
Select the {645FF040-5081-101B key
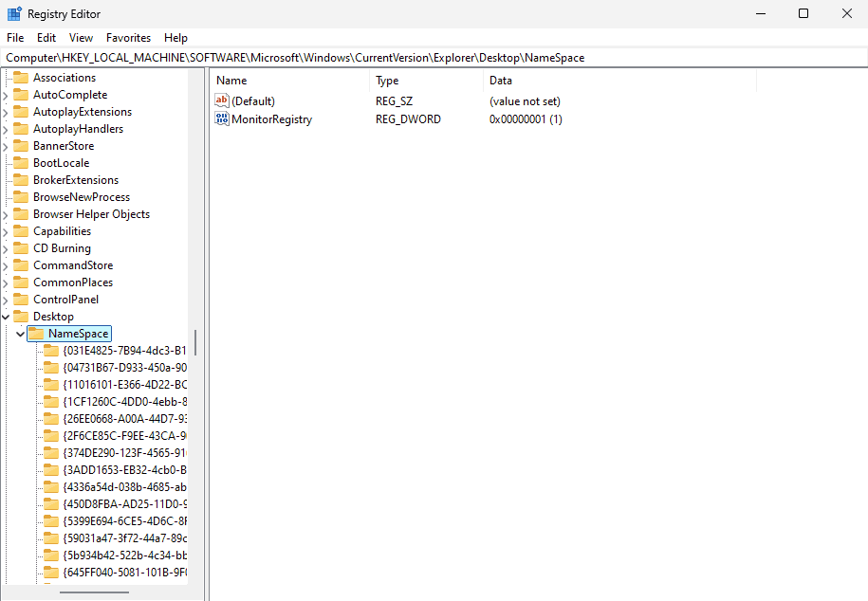125,573
